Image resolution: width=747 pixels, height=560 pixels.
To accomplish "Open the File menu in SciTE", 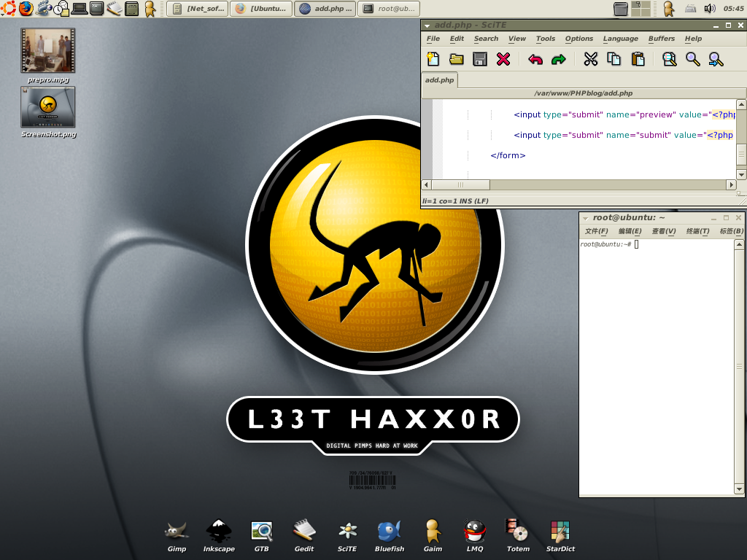I will click(x=433, y=39).
